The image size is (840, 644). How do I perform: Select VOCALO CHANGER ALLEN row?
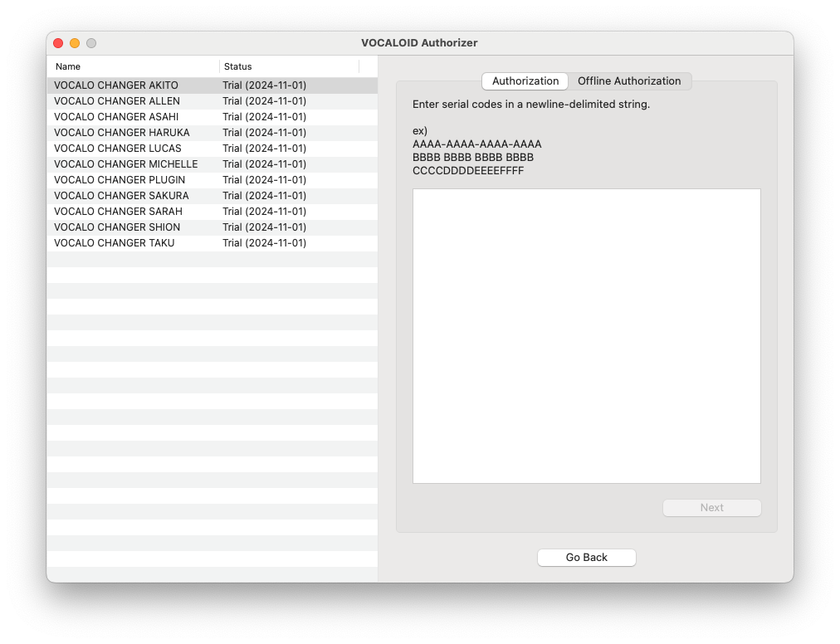pyautogui.click(x=212, y=100)
